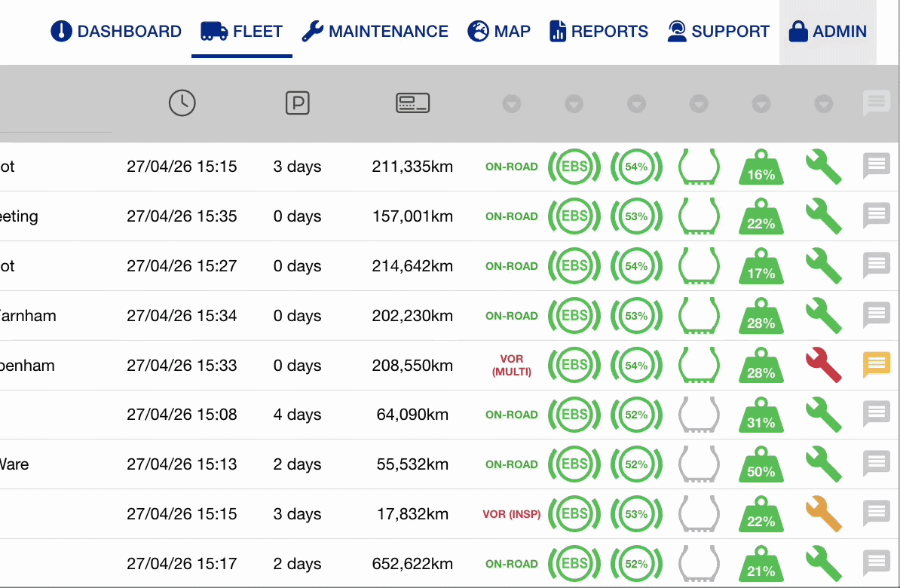Open the red wrench on the VOR (MULTI) row
Screen dimensions: 900x588
(x=824, y=365)
